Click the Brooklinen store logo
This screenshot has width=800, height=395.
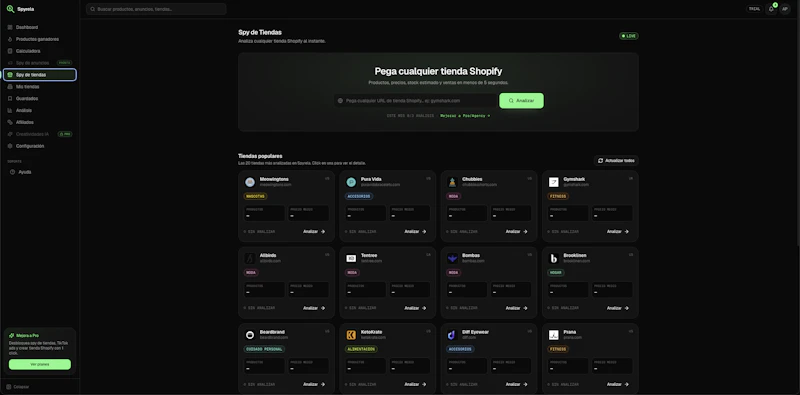coord(554,258)
